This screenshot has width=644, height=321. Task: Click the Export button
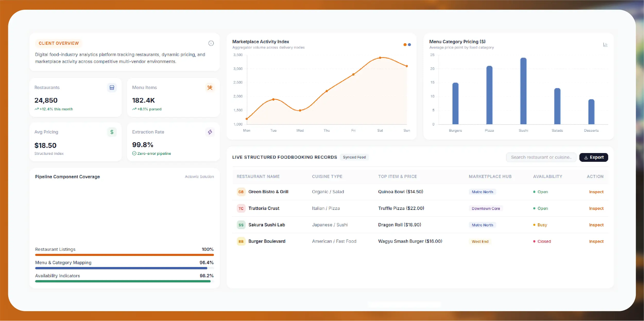pos(594,157)
